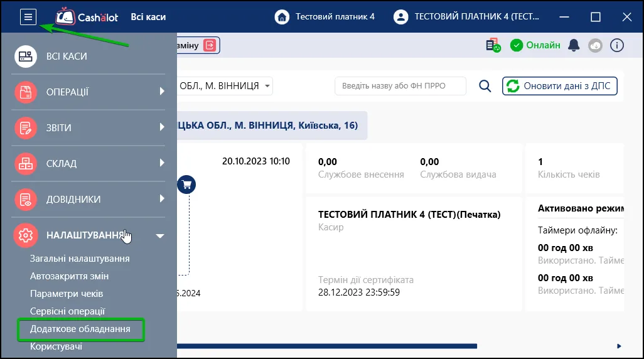The height and width of the screenshot is (359, 644).
Task: Click the ЗВІТИ sidebar icon
Action: point(26,128)
